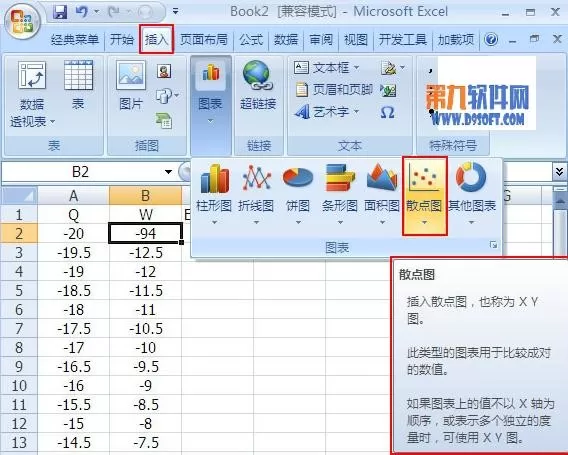Open the shapes dropdown
Screen dimensions: 568x455
[167, 96]
